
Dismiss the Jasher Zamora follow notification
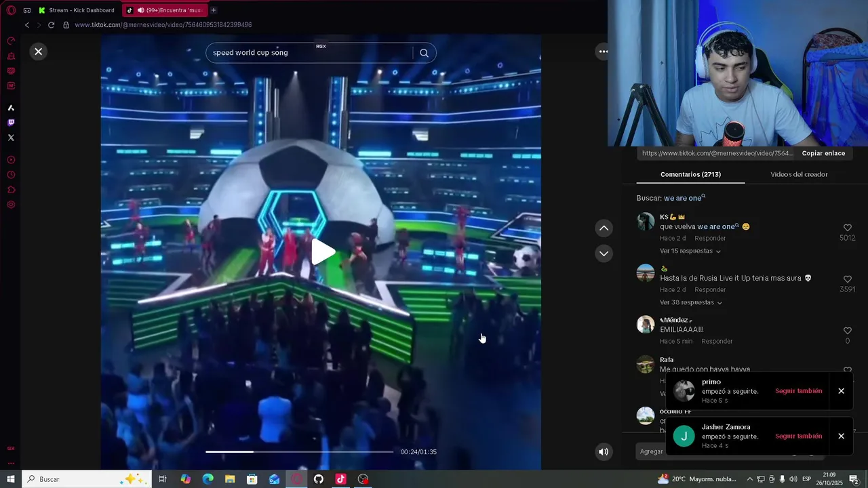point(841,436)
